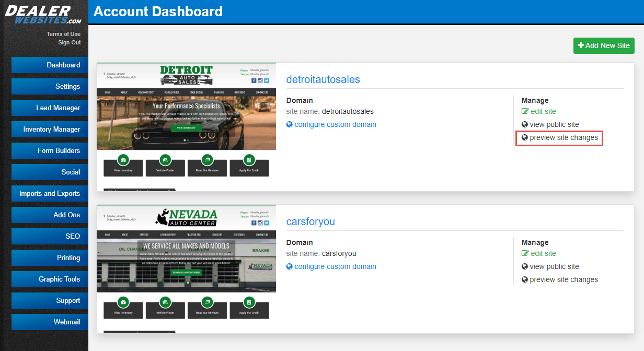The height and width of the screenshot is (351, 644).
Task: Click globe icon beside detroitautosales preview site changes
Action: (x=525, y=137)
